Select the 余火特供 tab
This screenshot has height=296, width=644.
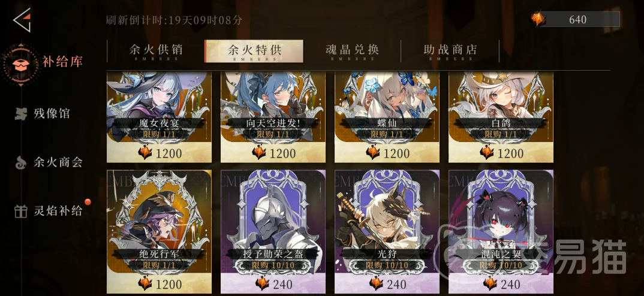click(x=254, y=52)
